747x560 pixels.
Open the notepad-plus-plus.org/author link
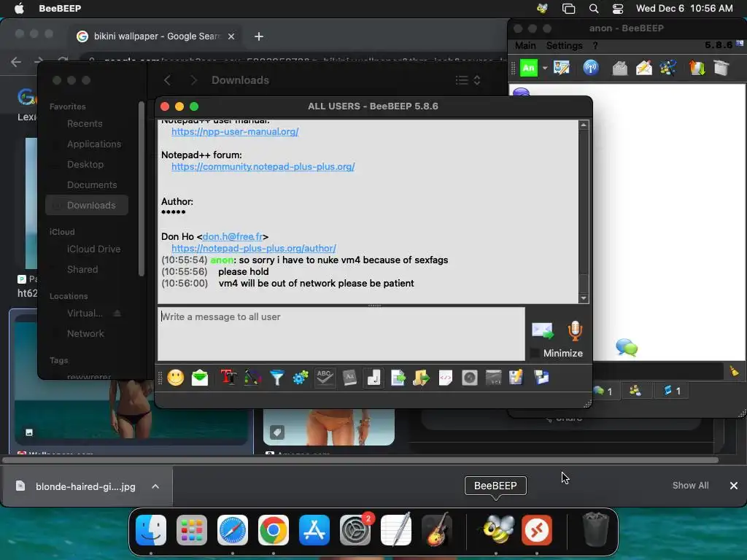pyautogui.click(x=253, y=249)
